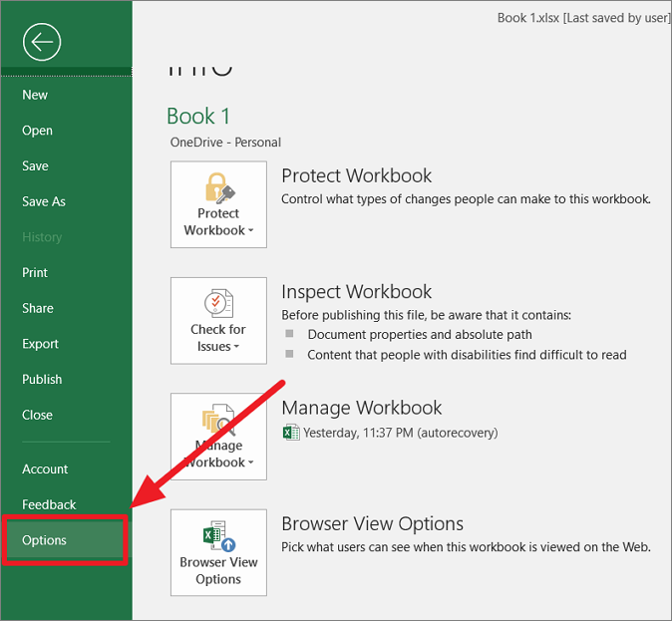This screenshot has height=621, width=672.
Task: Open the Yesterday 11:37 PM autorecovery version
Action: [400, 433]
